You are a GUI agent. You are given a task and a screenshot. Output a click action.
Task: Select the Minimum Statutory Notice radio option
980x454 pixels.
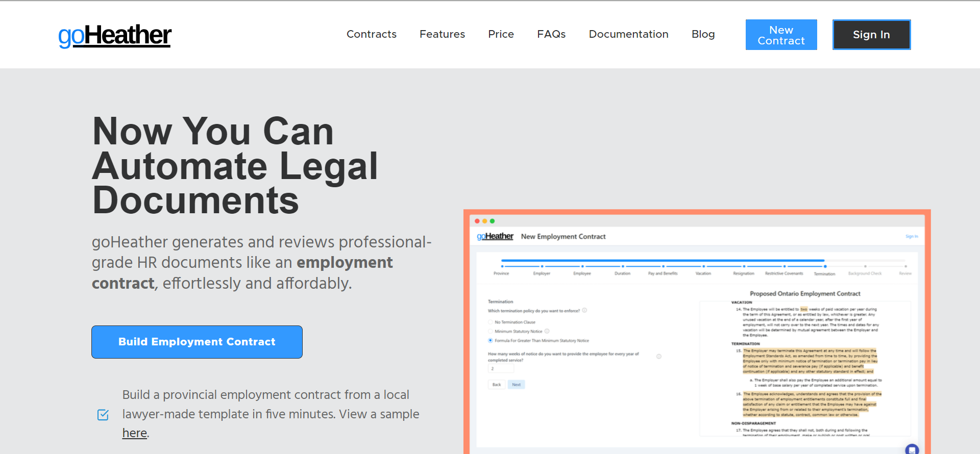491,332
